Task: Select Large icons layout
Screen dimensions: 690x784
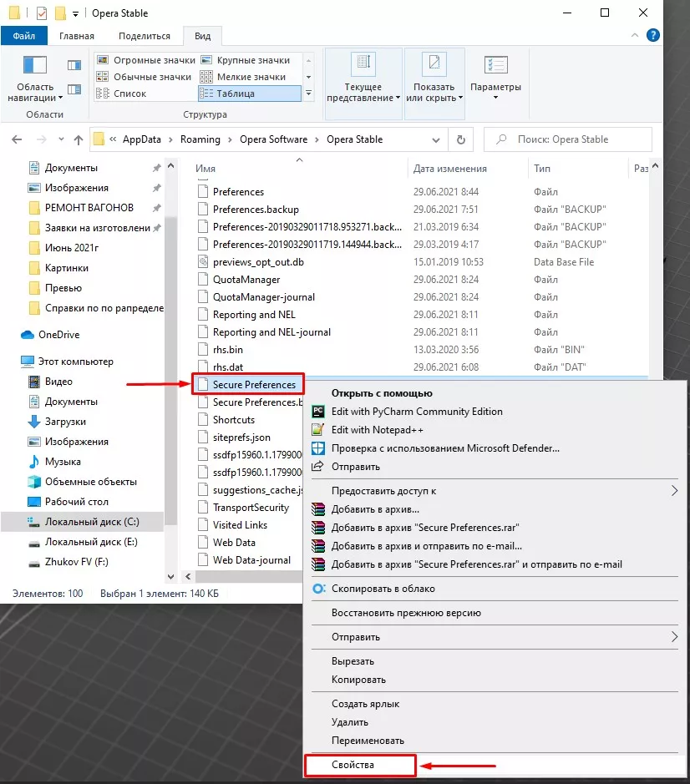Action: [246, 60]
